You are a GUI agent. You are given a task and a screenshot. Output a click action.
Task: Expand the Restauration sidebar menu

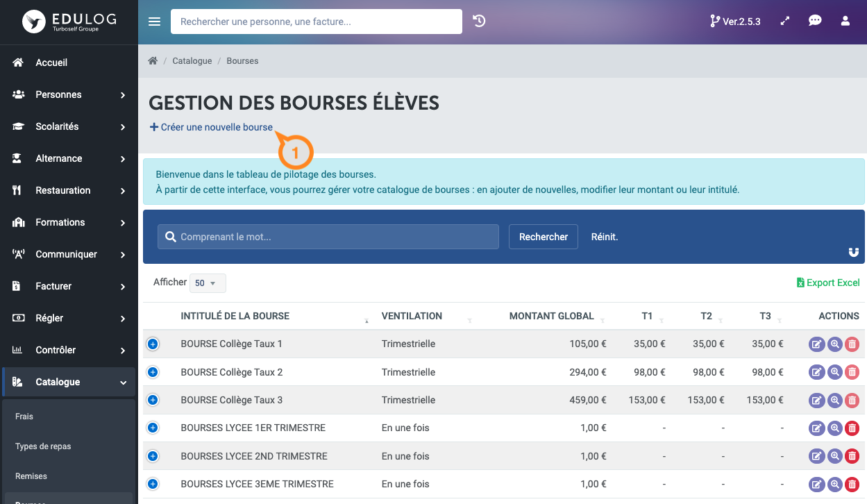pos(69,190)
